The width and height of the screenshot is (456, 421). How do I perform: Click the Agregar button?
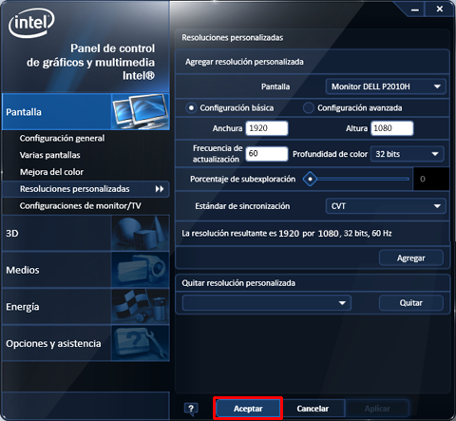click(411, 258)
